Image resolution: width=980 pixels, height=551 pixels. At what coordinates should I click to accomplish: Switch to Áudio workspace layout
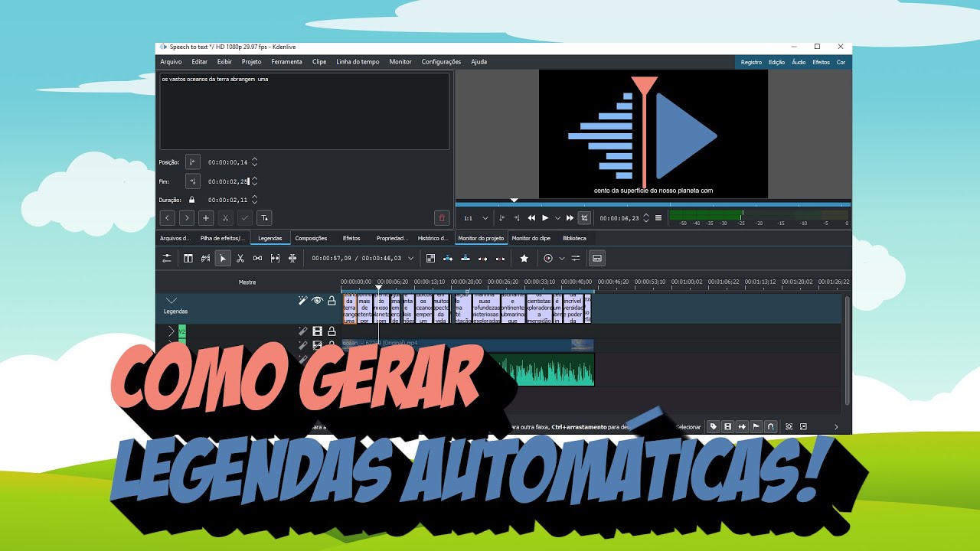[x=799, y=62]
